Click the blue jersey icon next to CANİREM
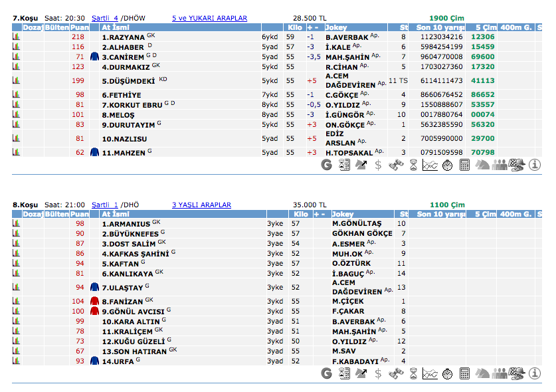This screenshot has width=556, height=392. coord(94,57)
